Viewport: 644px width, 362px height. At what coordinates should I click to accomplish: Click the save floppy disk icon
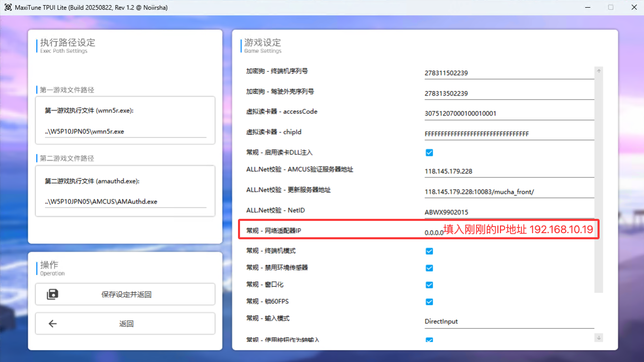tap(53, 294)
